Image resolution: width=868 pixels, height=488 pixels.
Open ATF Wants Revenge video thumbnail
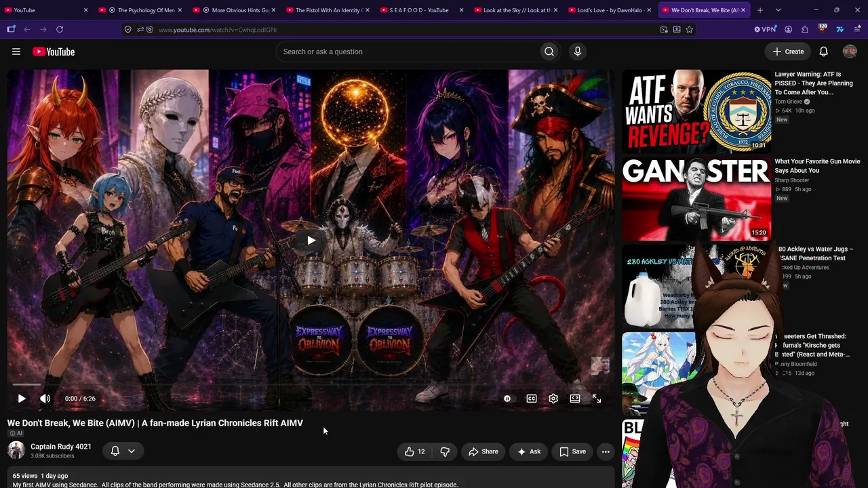coord(696,111)
